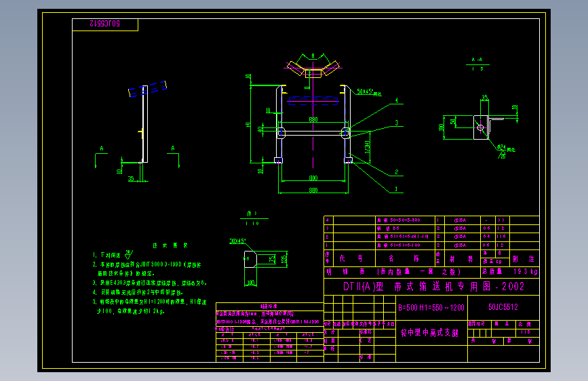Select callout number 3 leader label
The width and height of the screenshot is (588, 381).
pos(396,123)
